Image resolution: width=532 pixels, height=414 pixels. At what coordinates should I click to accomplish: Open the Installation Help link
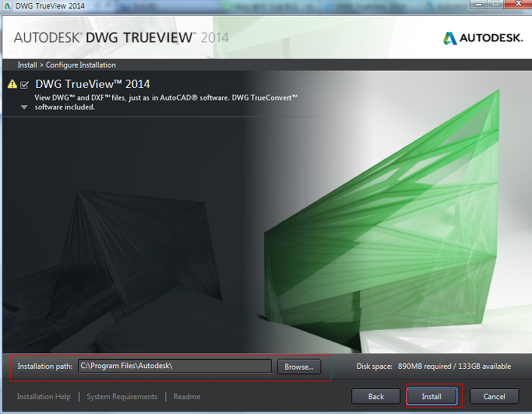(x=44, y=396)
